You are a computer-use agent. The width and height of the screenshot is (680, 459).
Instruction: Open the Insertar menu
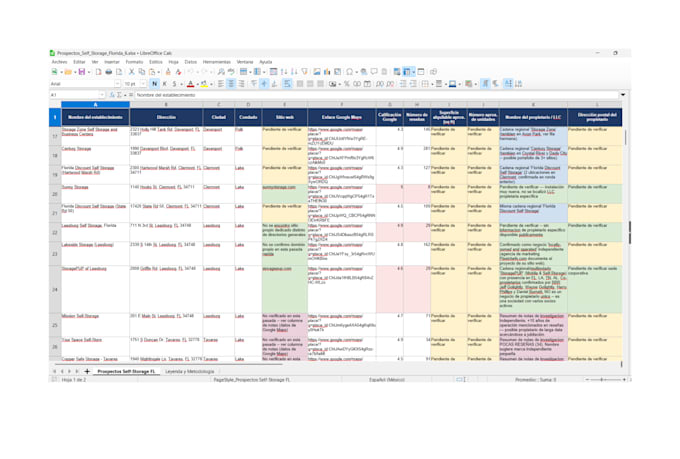tap(111, 62)
